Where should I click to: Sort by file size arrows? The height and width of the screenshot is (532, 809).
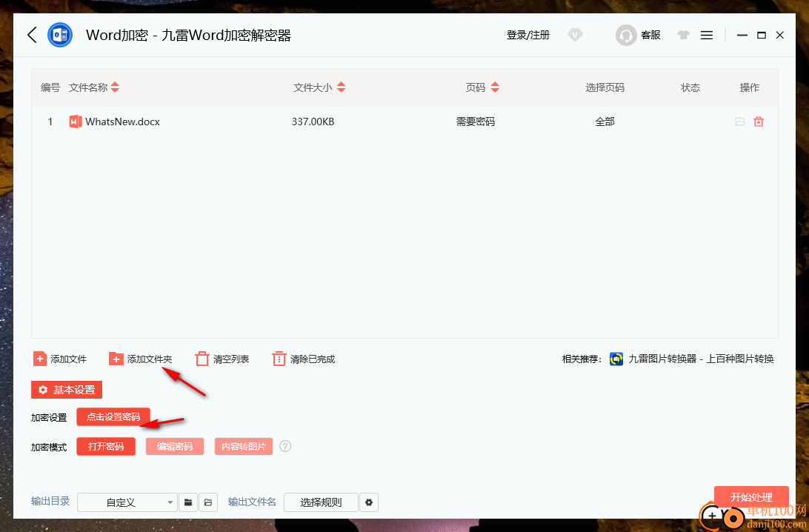click(x=341, y=87)
